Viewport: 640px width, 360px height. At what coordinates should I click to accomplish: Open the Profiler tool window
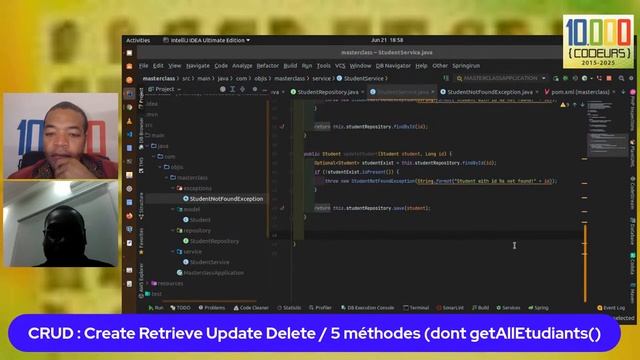click(x=320, y=308)
